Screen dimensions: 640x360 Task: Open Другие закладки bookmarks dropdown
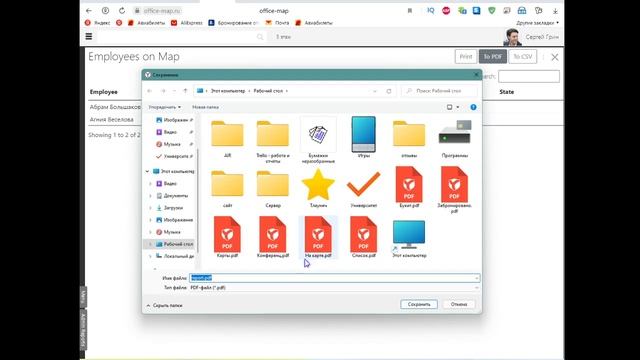537,23
